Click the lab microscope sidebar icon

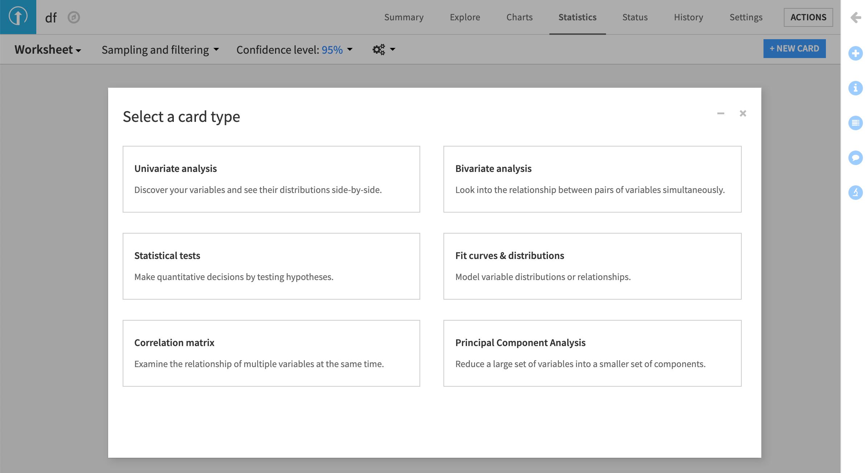[x=855, y=193]
